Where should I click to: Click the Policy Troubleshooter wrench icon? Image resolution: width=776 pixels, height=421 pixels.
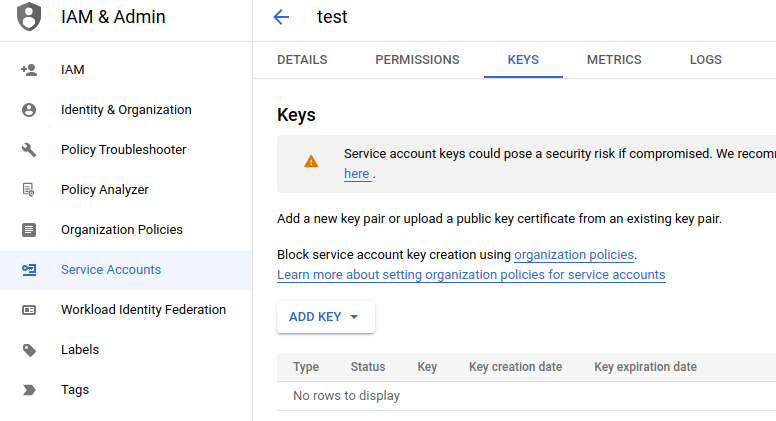pyautogui.click(x=29, y=149)
